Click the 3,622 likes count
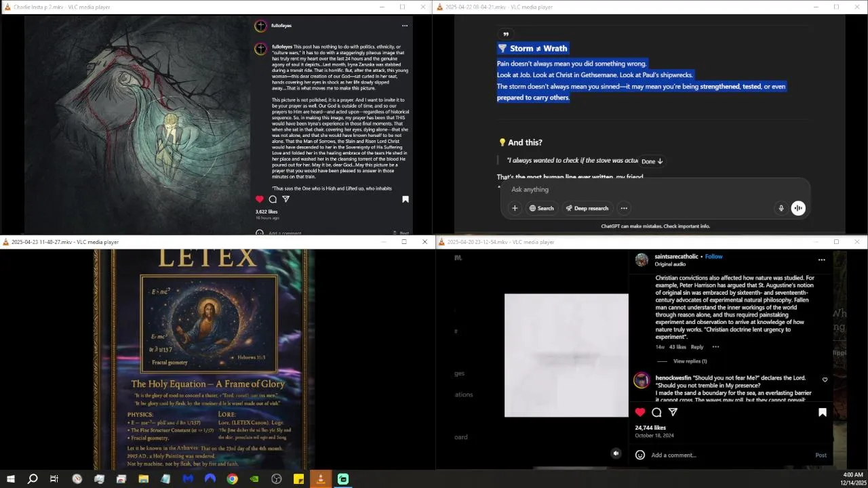This screenshot has width=868, height=488. click(x=267, y=211)
